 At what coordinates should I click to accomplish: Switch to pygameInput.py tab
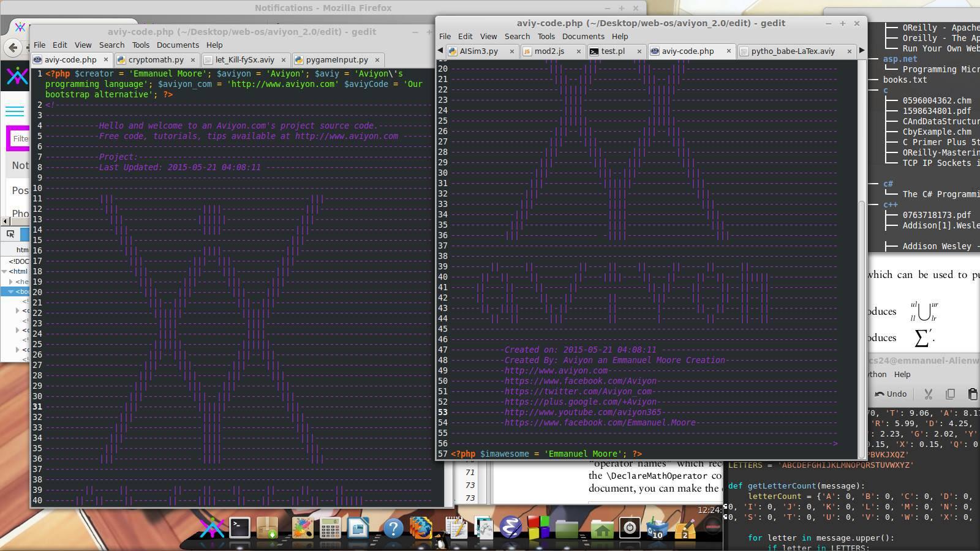click(337, 59)
